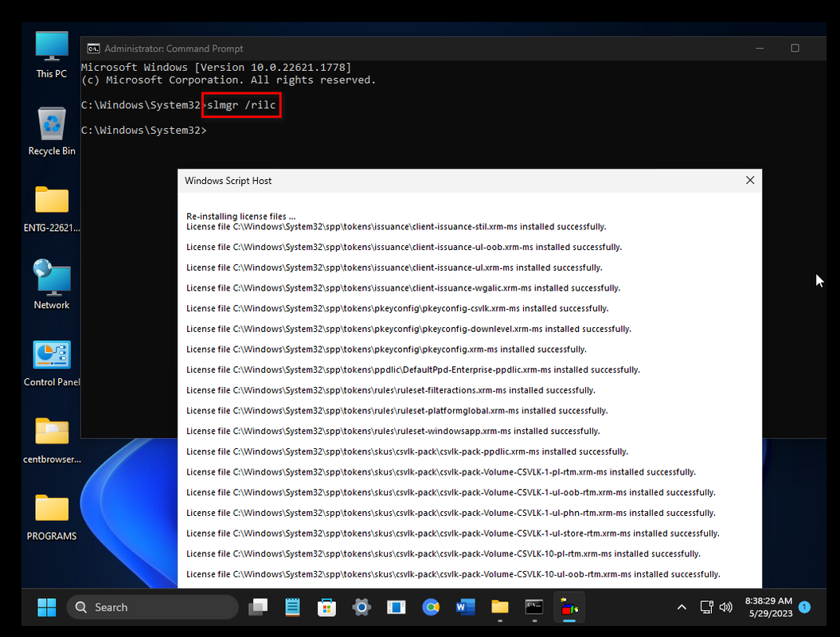840x637 pixels.
Task: Open volume control tray icon
Action: pos(725,607)
